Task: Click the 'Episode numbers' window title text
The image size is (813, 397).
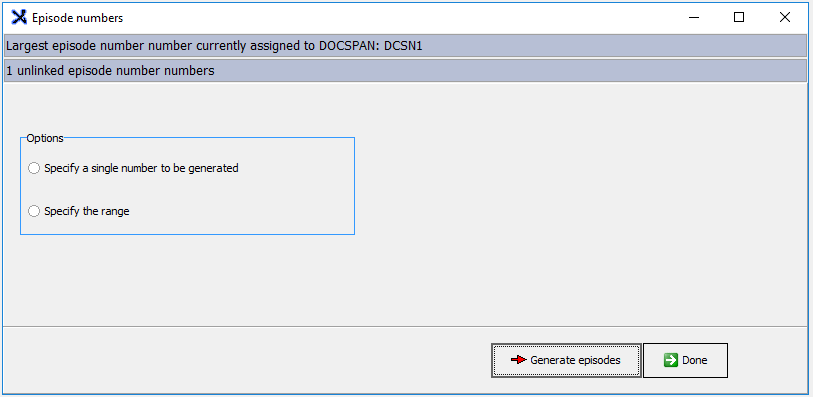Action: [77, 18]
